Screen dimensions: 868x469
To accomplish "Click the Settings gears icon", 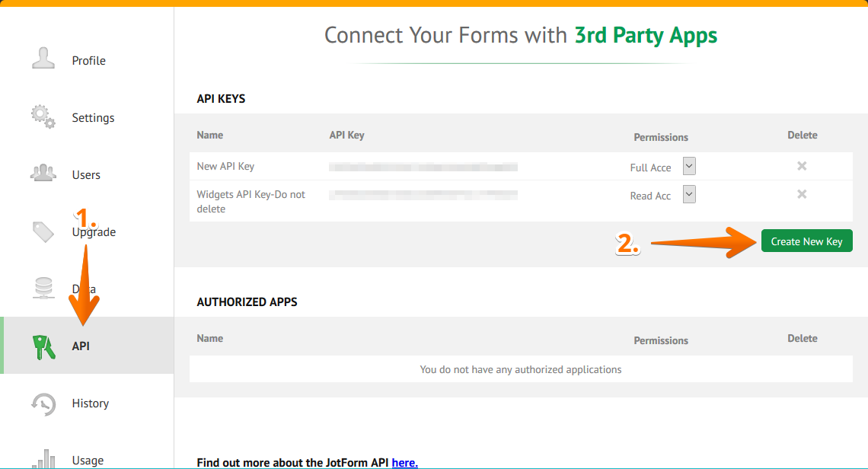I will pyautogui.click(x=43, y=116).
